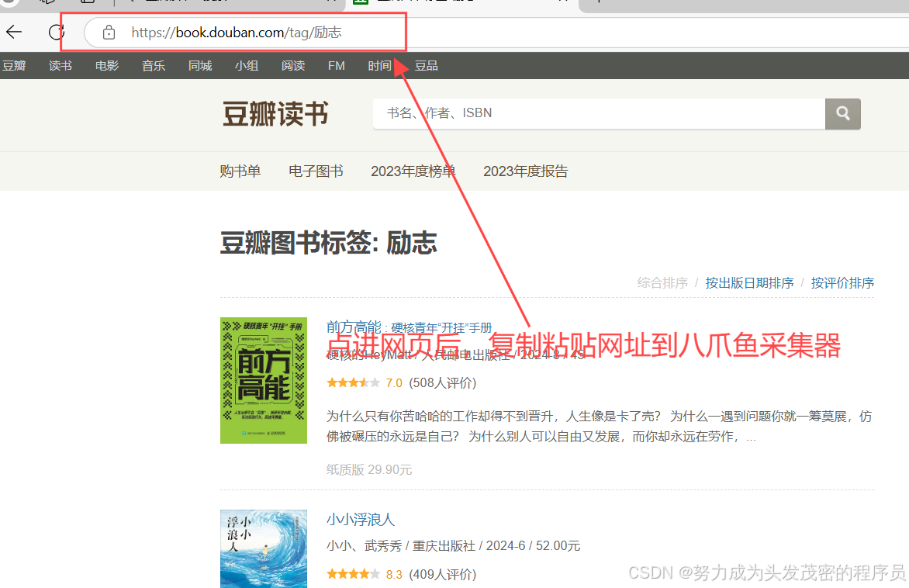
Task: Open 时间 in top navigation
Action: (x=380, y=65)
